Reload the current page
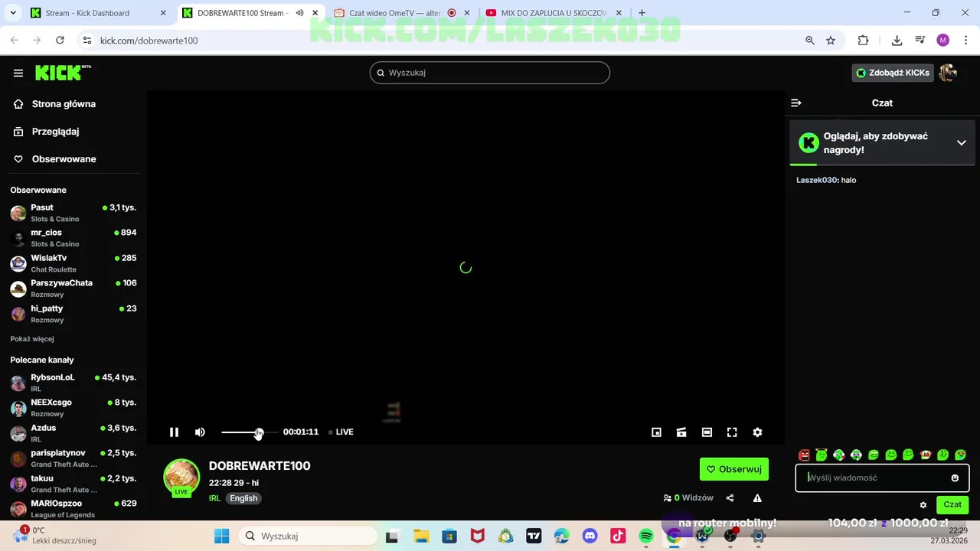This screenshot has height=551, width=980. click(60, 41)
